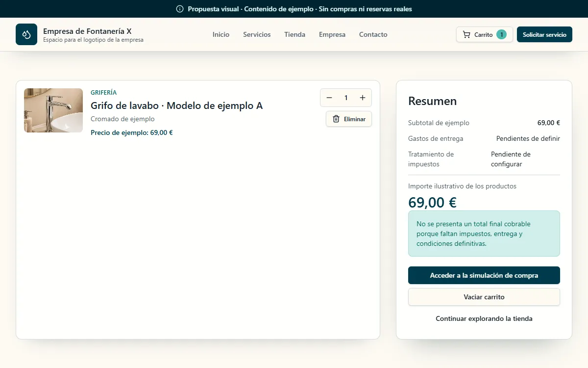Screen dimensions: 588x368
Task: Click the Pendiente de configurar value
Action: tap(511, 159)
